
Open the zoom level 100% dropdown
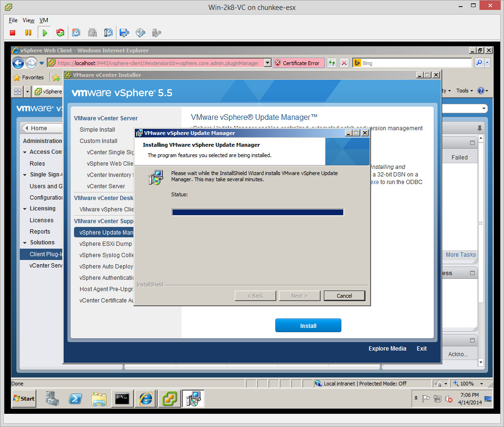481,384
